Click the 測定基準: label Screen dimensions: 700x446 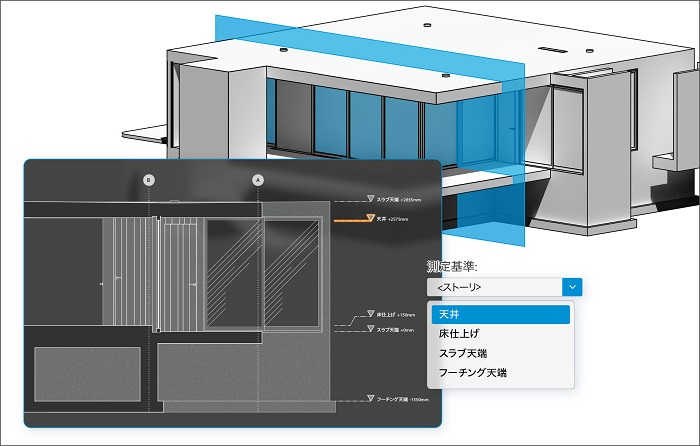click(x=452, y=267)
